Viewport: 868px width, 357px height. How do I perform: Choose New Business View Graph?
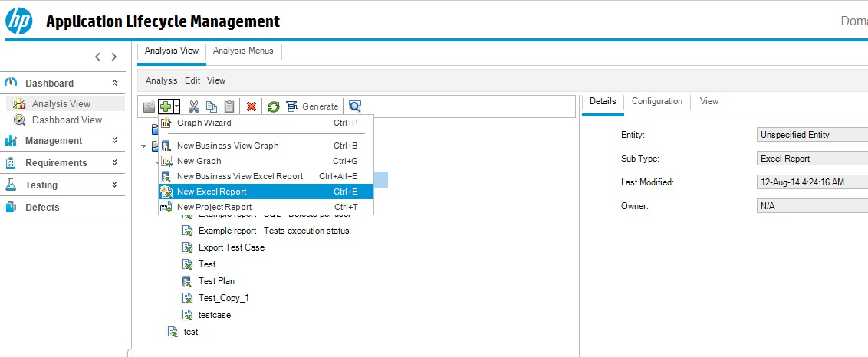(x=266, y=146)
